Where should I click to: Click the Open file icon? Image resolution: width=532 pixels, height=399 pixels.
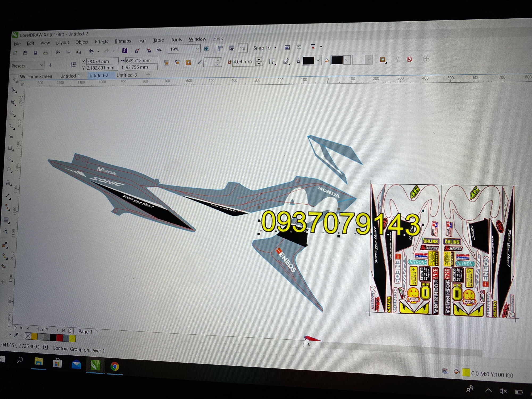[25, 53]
